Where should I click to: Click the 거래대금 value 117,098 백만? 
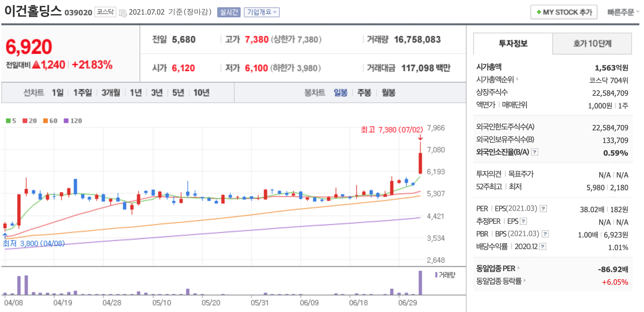[426, 68]
